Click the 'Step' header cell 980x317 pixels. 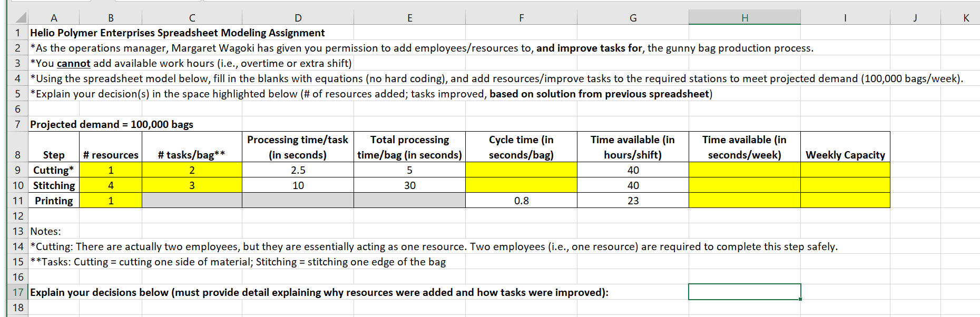point(54,147)
